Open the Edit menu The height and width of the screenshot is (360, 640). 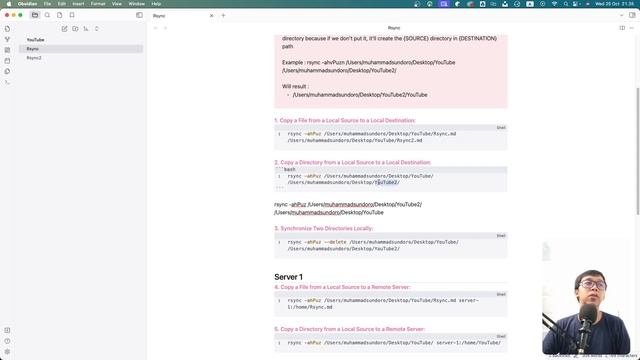click(62, 4)
